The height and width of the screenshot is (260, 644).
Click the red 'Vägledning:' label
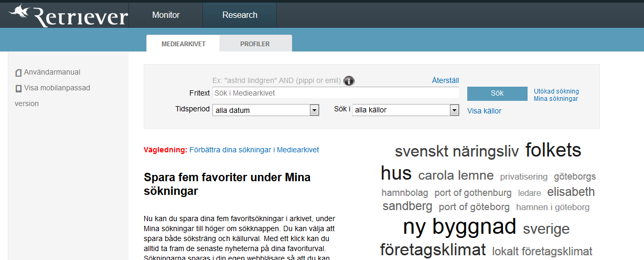click(x=165, y=150)
